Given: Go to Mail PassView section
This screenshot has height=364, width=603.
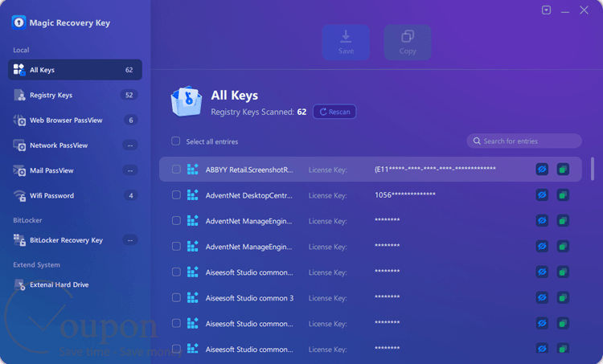Looking at the screenshot, I should coord(75,170).
